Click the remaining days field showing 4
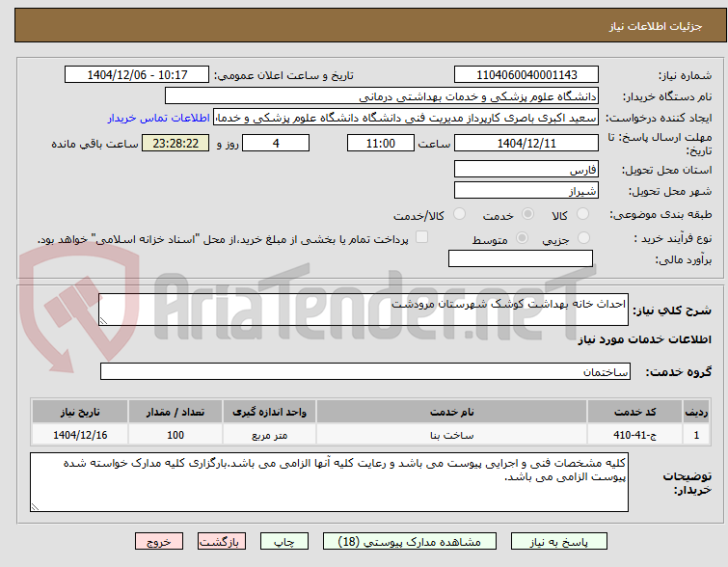 point(276,143)
